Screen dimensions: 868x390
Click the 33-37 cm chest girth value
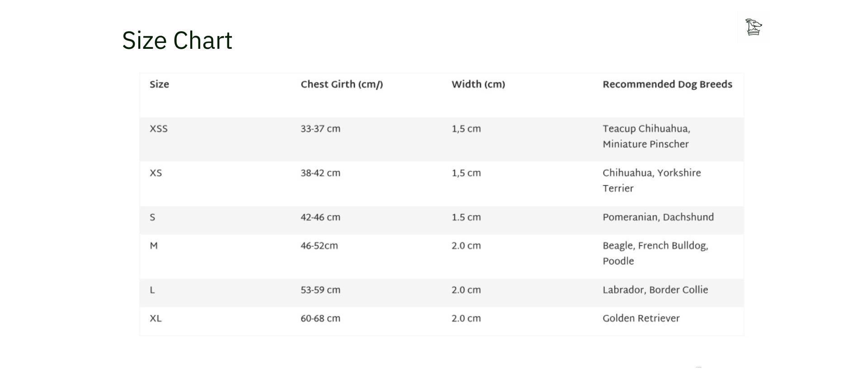[321, 129]
